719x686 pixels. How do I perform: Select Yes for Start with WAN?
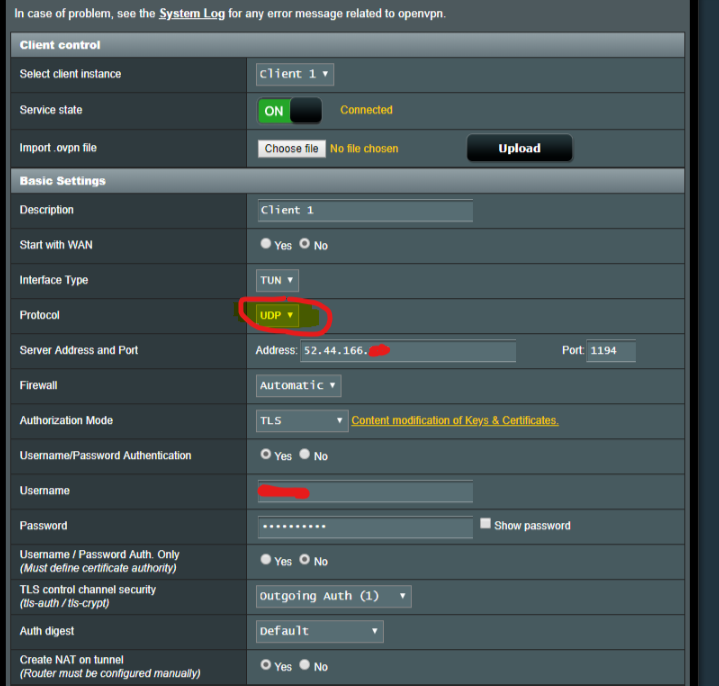coord(266,244)
